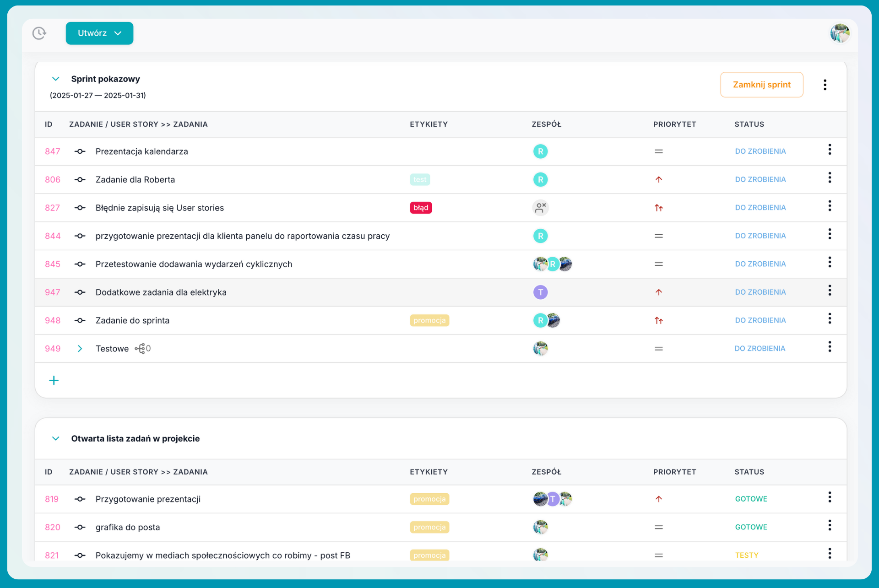Click task type icon of task 806
The image size is (879, 588).
point(80,179)
